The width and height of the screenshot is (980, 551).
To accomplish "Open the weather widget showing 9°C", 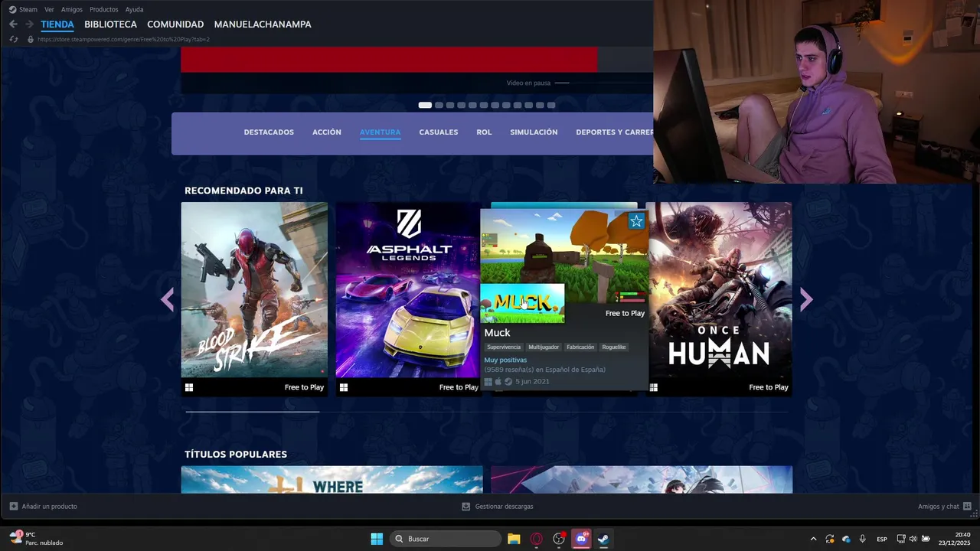I will pyautogui.click(x=37, y=539).
